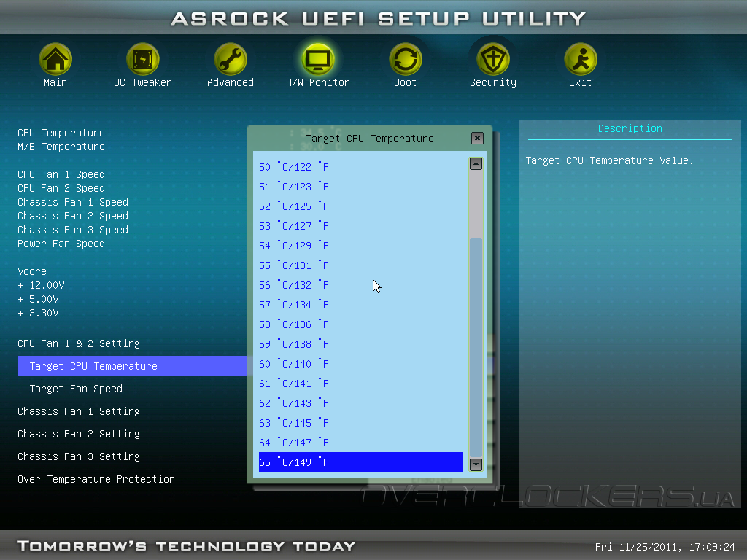Open Chassis Fan 2 Setting
This screenshot has width=747, height=560.
point(79,434)
